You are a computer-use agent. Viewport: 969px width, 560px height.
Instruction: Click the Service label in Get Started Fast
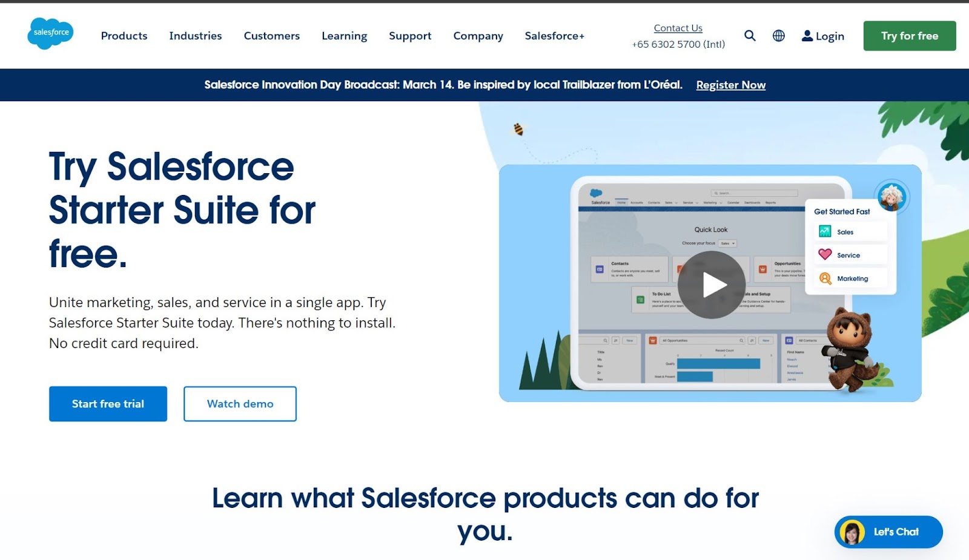pos(848,255)
